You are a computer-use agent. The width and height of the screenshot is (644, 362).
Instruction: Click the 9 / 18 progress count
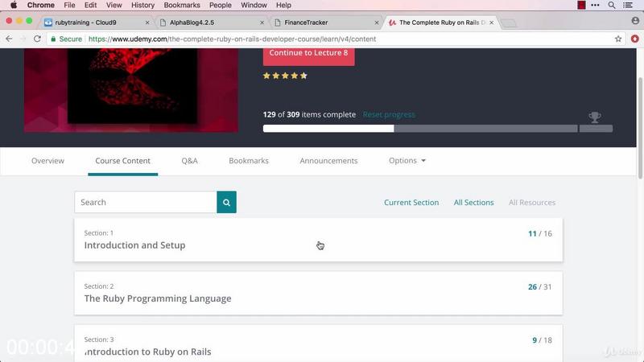pyautogui.click(x=542, y=340)
